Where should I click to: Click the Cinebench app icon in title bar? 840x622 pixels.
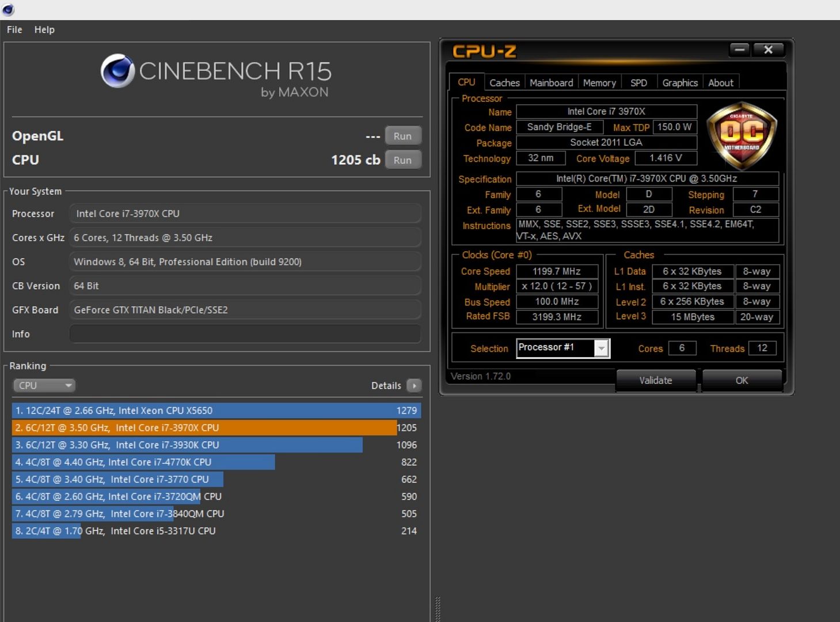click(8, 9)
